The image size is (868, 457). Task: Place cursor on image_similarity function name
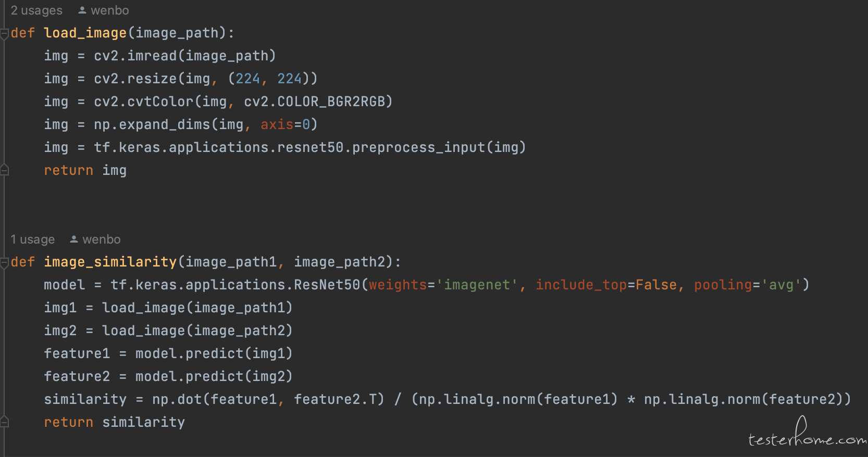point(110,262)
